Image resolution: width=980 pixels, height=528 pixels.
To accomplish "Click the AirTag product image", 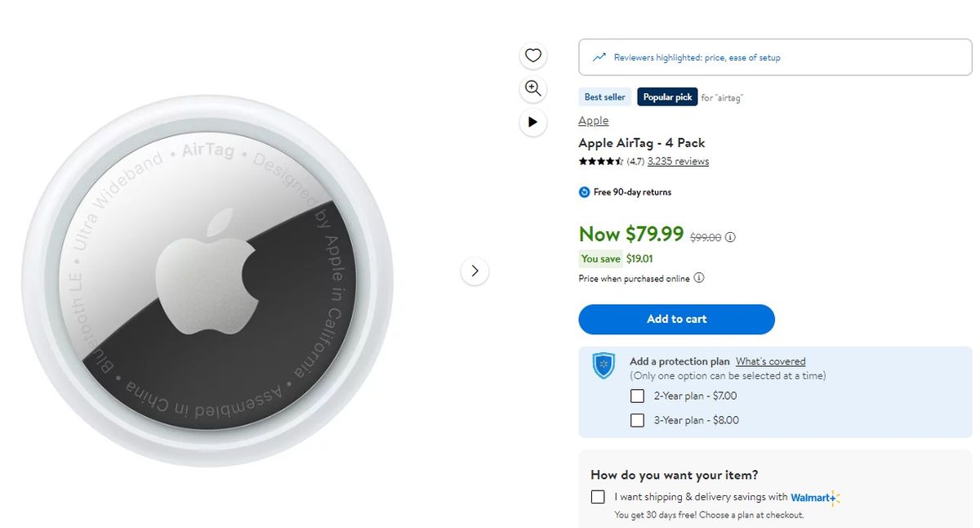I will click(207, 281).
